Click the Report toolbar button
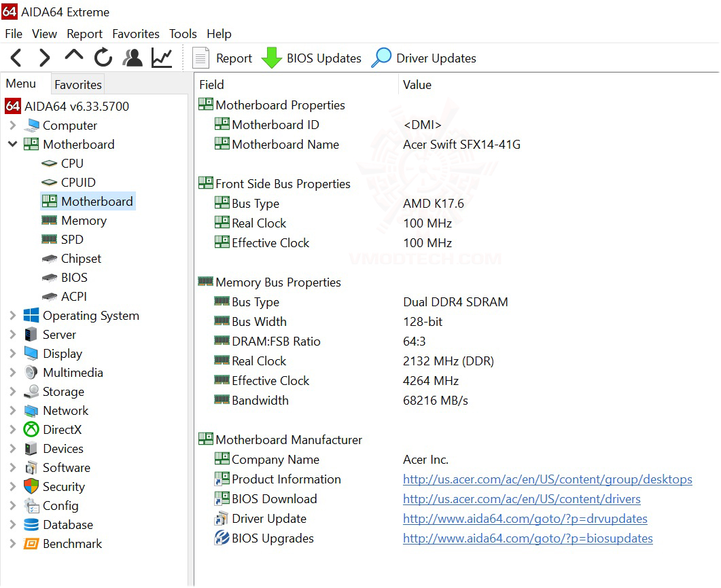This screenshot has height=588, width=721. click(x=222, y=58)
